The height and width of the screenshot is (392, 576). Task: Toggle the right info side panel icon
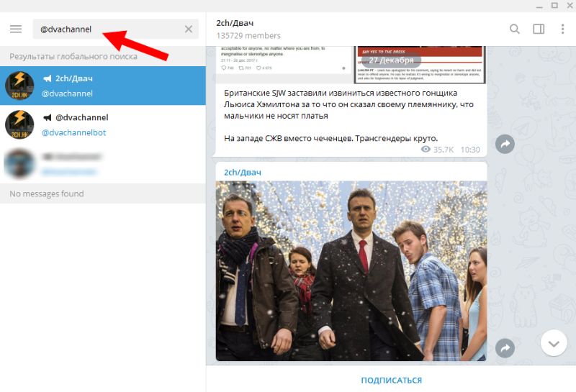pyautogui.click(x=539, y=29)
